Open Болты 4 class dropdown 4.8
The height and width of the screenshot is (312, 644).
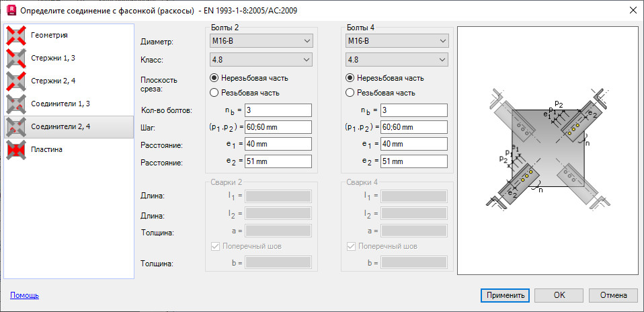397,60
